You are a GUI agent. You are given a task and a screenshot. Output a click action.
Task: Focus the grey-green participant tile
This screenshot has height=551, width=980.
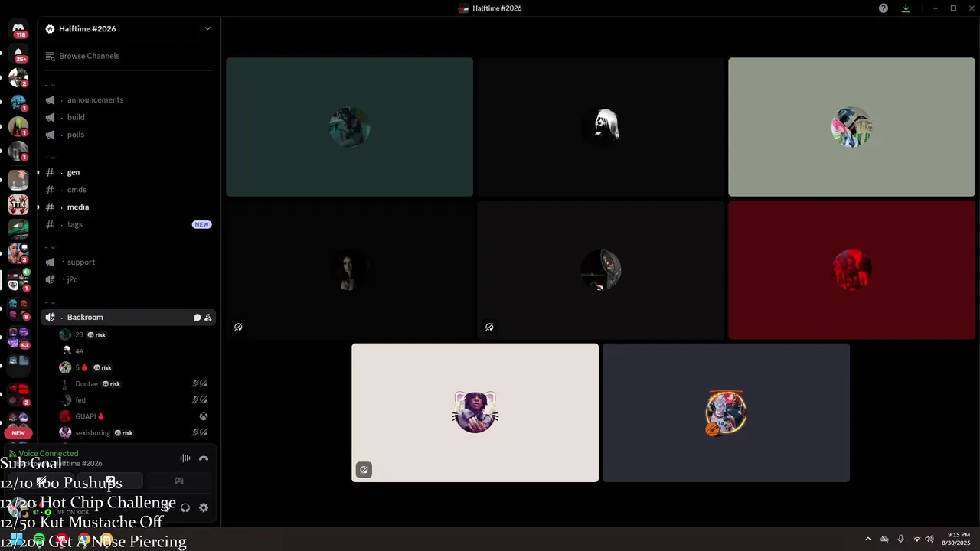pos(851,127)
